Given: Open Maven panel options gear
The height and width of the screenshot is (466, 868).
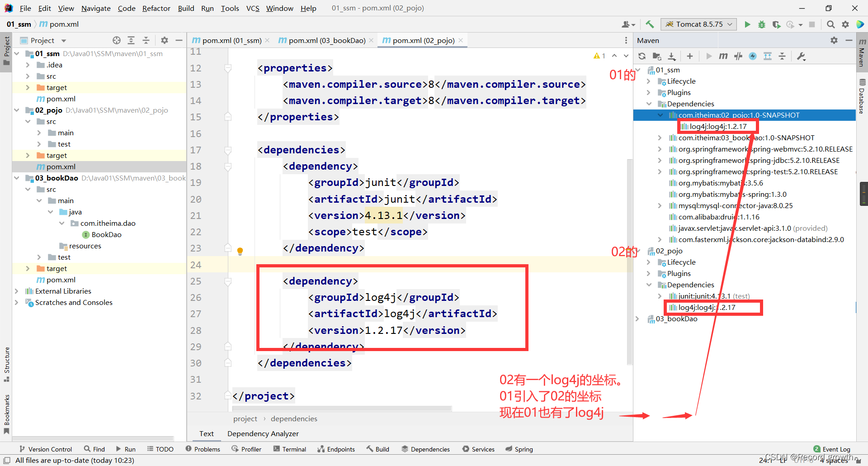Looking at the screenshot, I should point(834,40).
